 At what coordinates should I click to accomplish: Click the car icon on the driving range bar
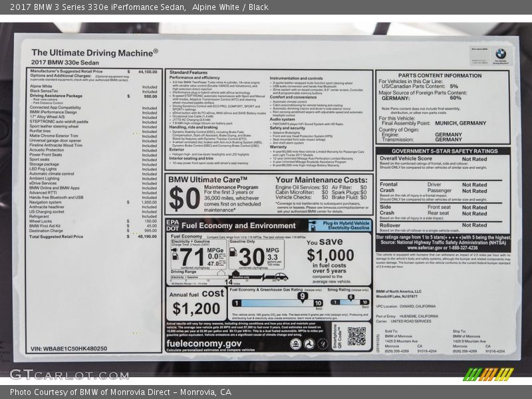click(x=281, y=277)
